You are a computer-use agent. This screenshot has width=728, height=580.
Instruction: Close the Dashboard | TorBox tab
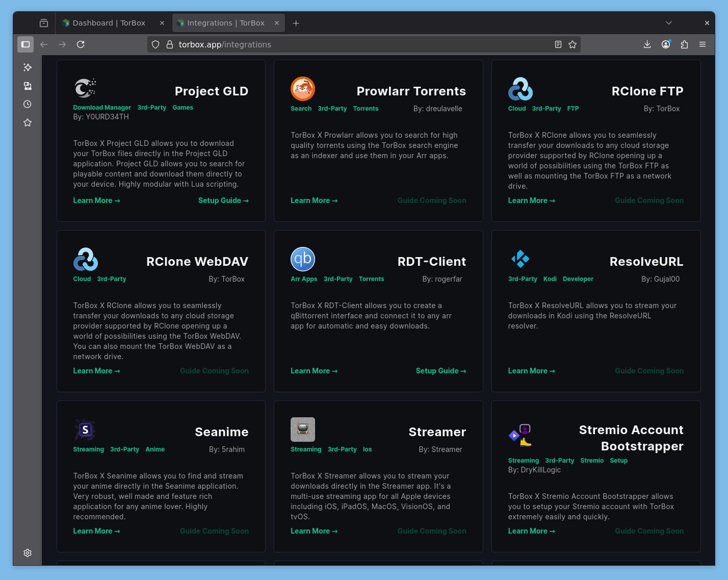coord(162,23)
